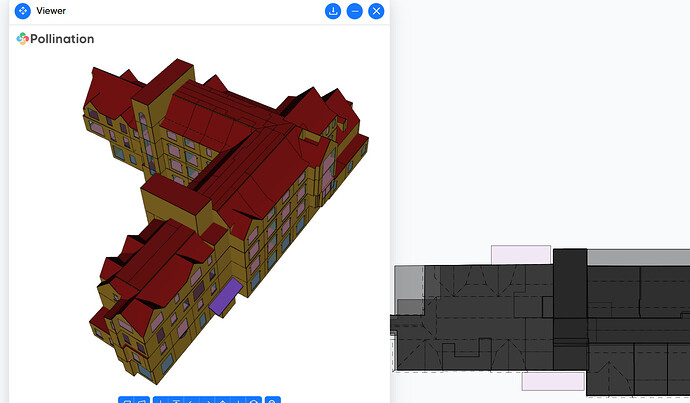Select the Viewer panel title text
The image size is (690, 403).
click(51, 11)
